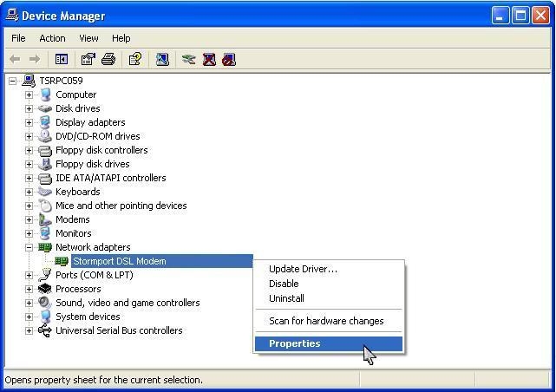Screen dimensions: 556x392
Task: Click the Network adapters card icon
Action: 45,247
